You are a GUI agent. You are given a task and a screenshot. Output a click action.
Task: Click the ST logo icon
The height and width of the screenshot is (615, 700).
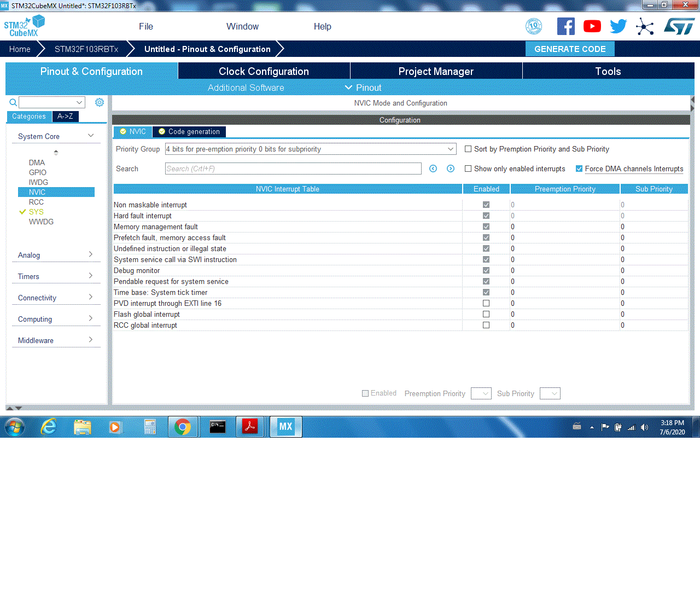click(x=679, y=26)
